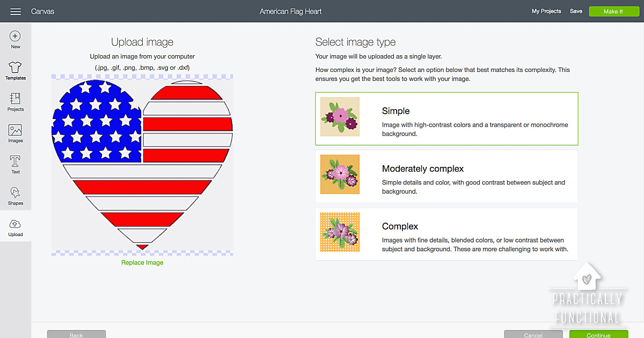The width and height of the screenshot is (644, 338).
Task: Choose the Moderately complex image type
Action: [x=445, y=176]
